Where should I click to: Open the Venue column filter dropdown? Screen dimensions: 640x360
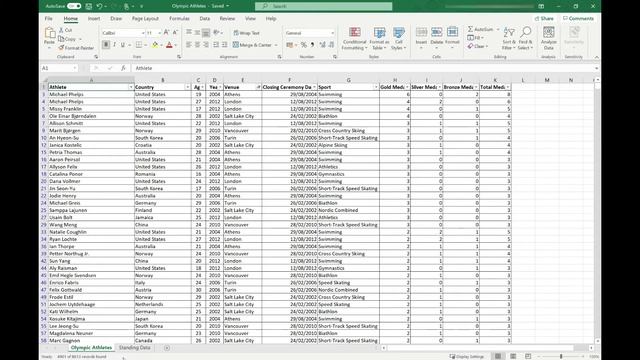coord(258,87)
